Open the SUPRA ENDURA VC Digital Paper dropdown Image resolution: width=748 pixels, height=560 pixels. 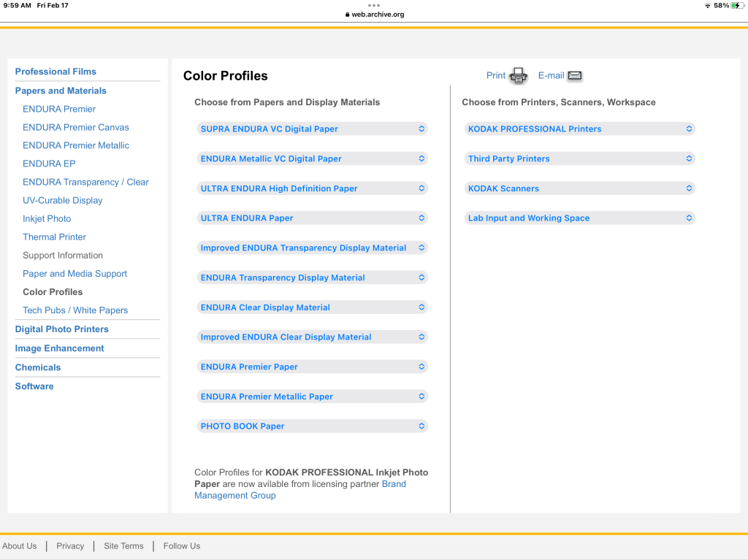click(312, 129)
